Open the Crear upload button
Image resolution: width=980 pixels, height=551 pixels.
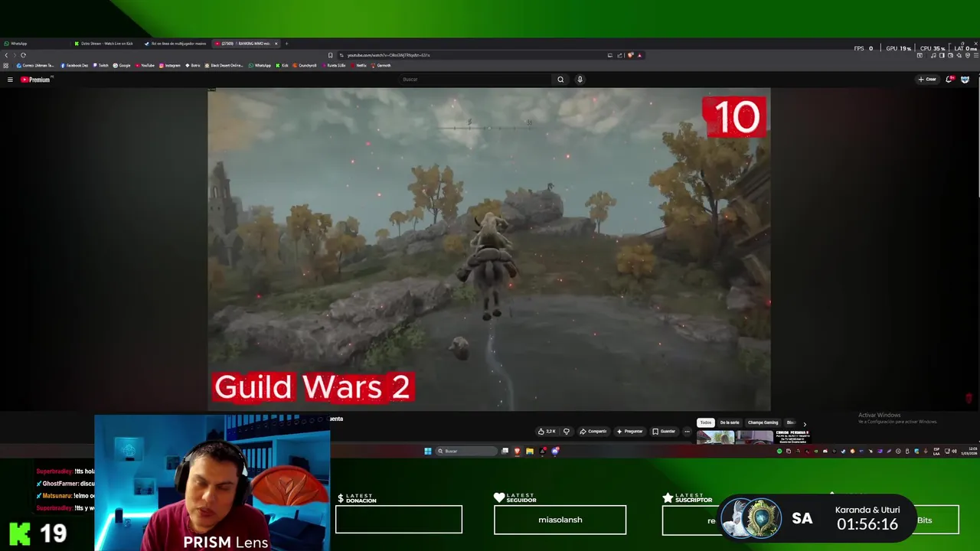pyautogui.click(x=927, y=80)
